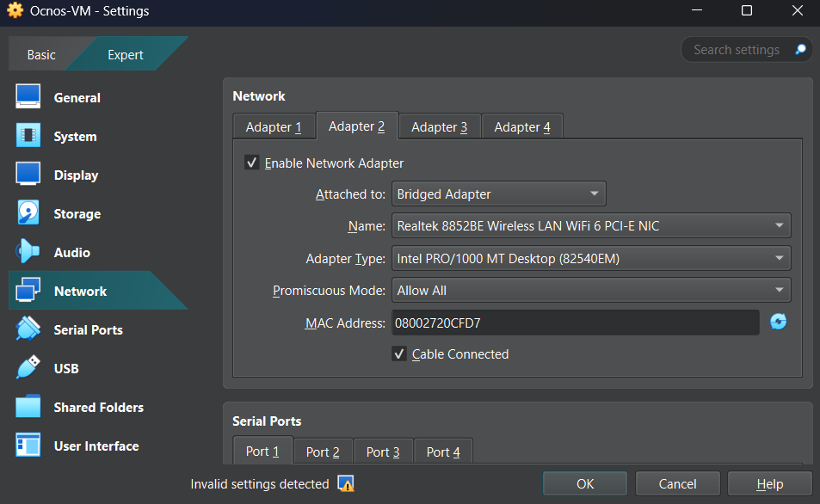Screen dimensions: 820x504
Task: Switch to the Adapter 3 tab
Action: point(439,126)
